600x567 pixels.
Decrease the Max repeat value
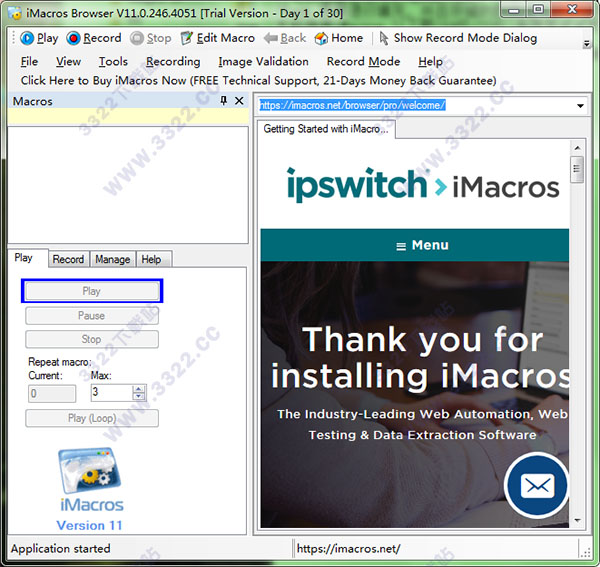click(139, 397)
